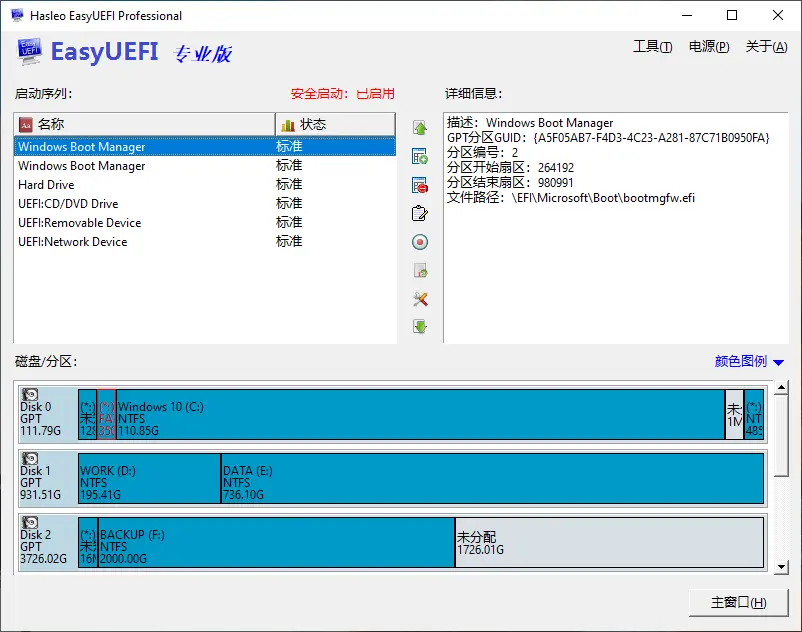The image size is (802, 632).
Task: Click the EasyUEFI logo icon
Action: [x=27, y=51]
